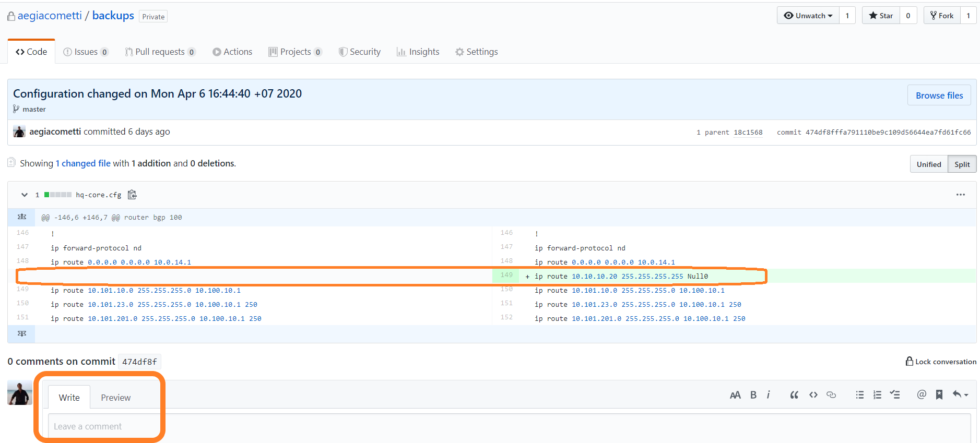Click the added ip route Null0 line
The image size is (980, 443).
(x=621, y=276)
